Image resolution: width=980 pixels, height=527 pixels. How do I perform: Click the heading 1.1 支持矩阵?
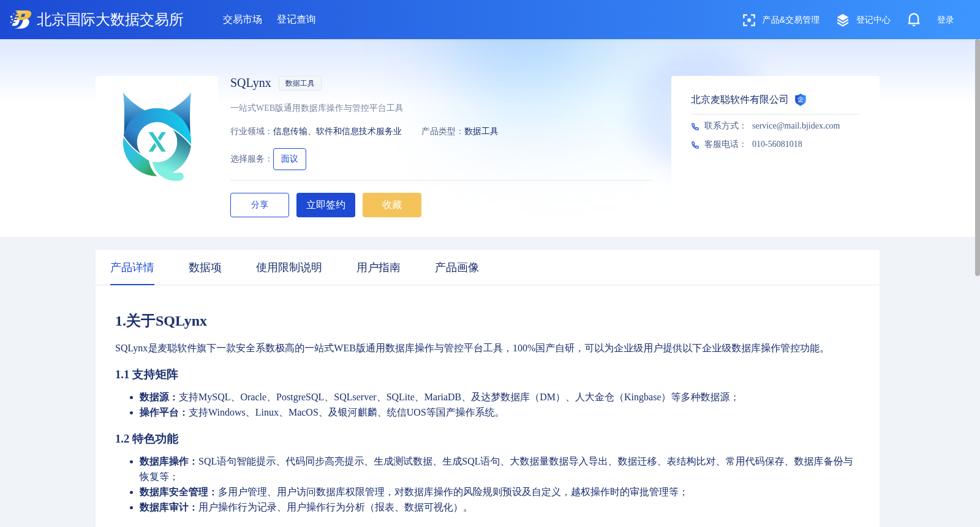click(147, 375)
